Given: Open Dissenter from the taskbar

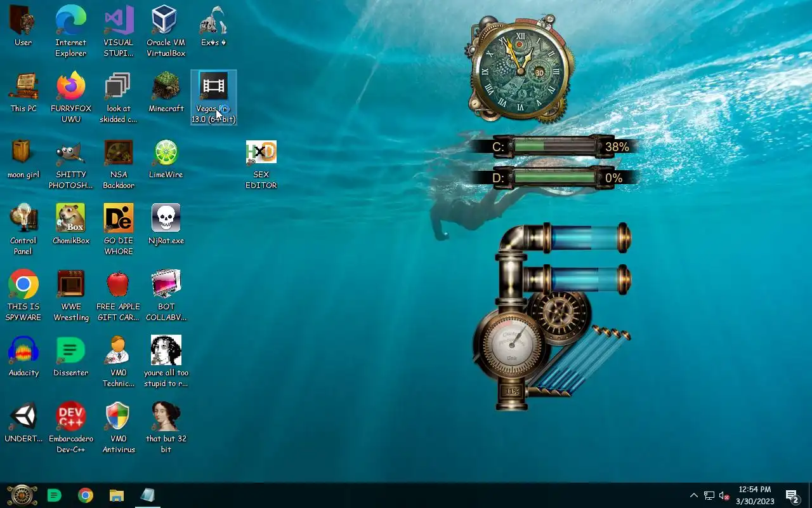Looking at the screenshot, I should pos(55,495).
